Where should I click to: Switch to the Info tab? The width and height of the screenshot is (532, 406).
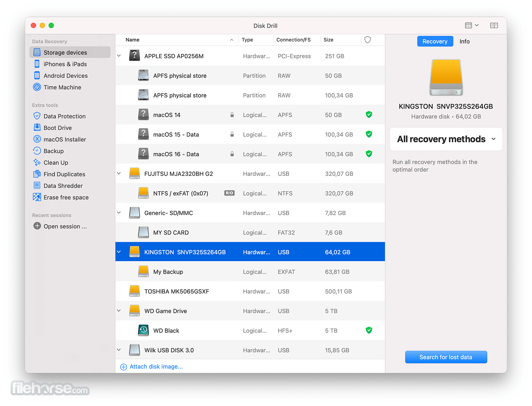pos(464,41)
